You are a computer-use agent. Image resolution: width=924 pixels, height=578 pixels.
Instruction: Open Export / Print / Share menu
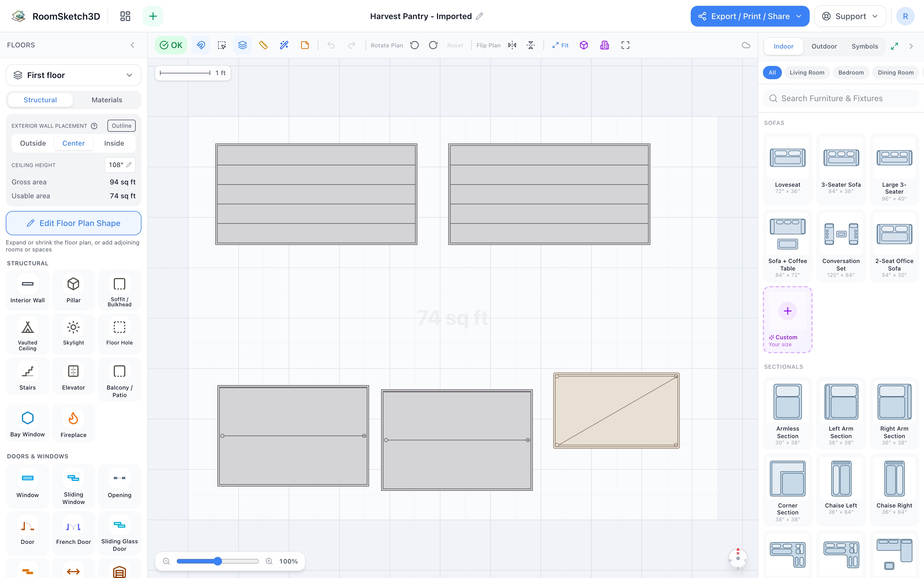[x=750, y=16]
